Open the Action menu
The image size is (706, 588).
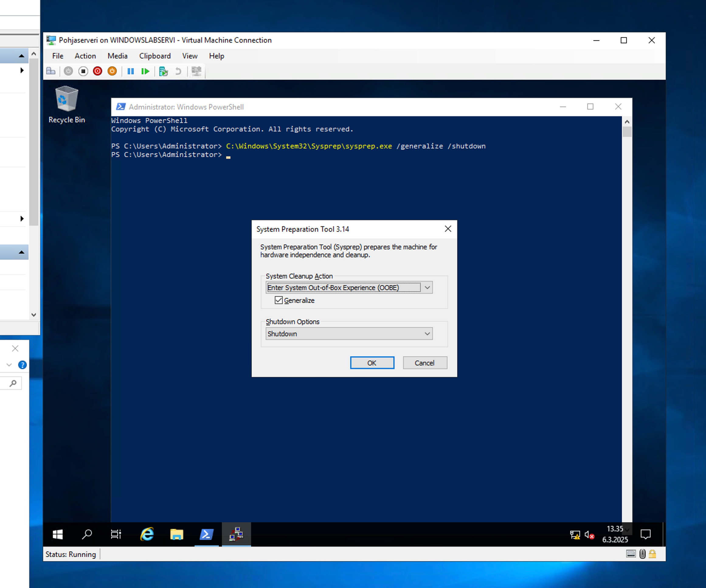85,56
